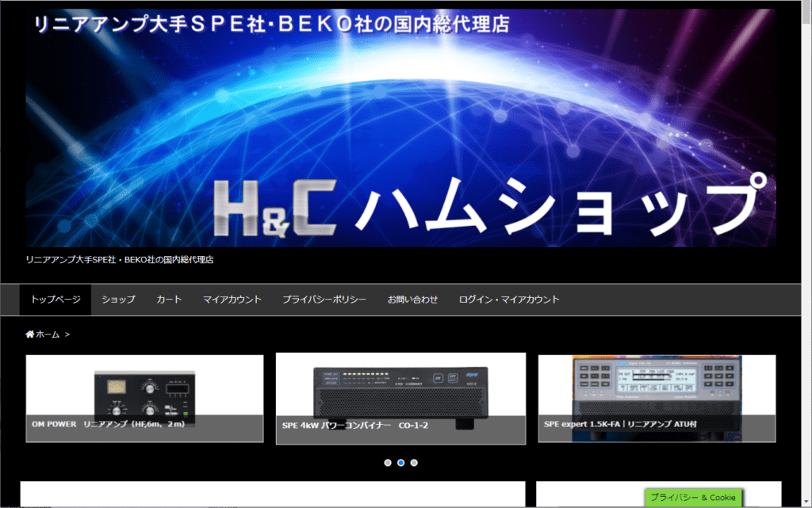Image resolution: width=812 pixels, height=508 pixels.
Task: Click the site tagline below the banner
Action: click(x=120, y=259)
